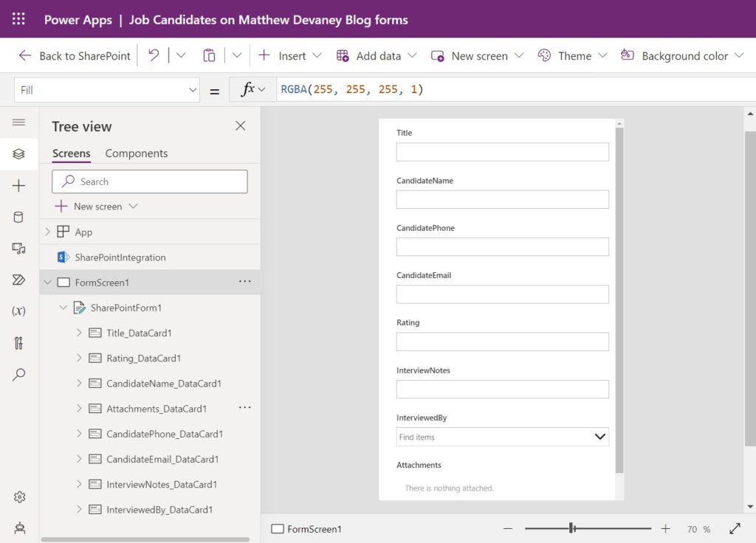Click the undo icon in toolbar
Image resolution: width=756 pixels, height=543 pixels.
tap(154, 55)
